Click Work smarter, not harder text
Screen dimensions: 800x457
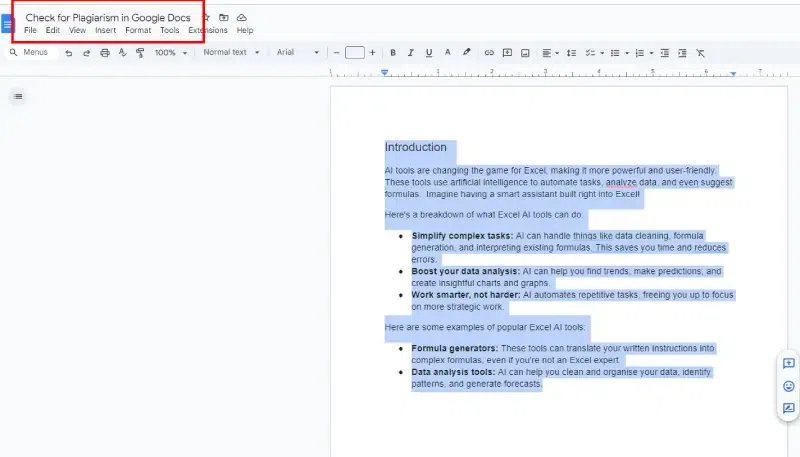(x=466, y=295)
